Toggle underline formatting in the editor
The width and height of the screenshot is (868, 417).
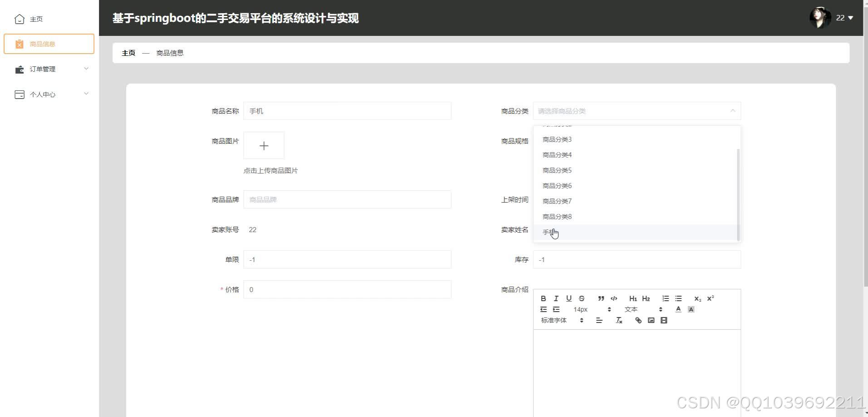pyautogui.click(x=569, y=298)
